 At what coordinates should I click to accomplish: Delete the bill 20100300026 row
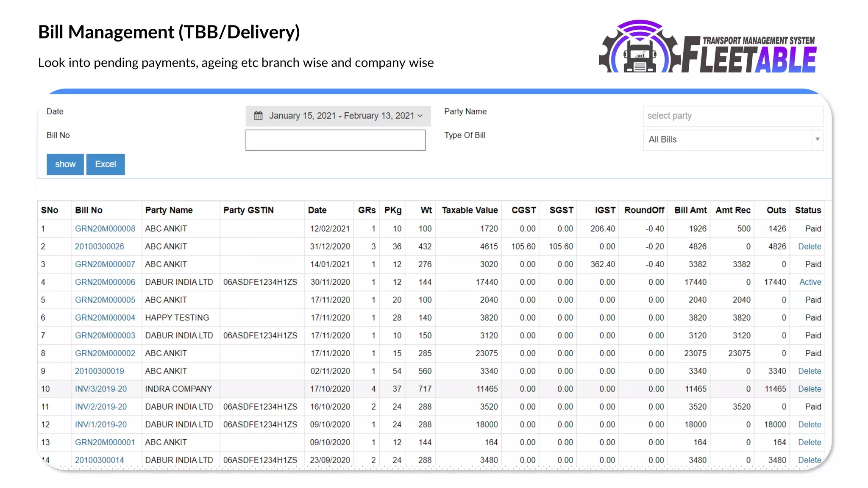pyautogui.click(x=809, y=247)
